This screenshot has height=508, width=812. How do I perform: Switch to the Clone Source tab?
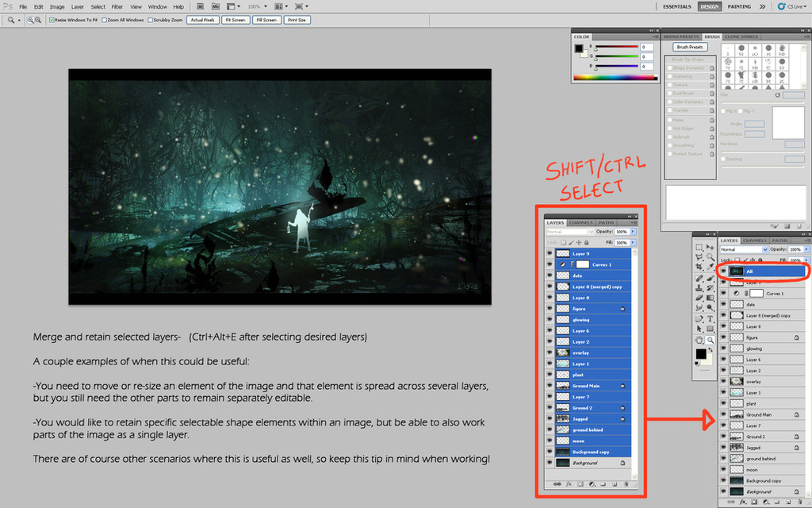pos(741,37)
